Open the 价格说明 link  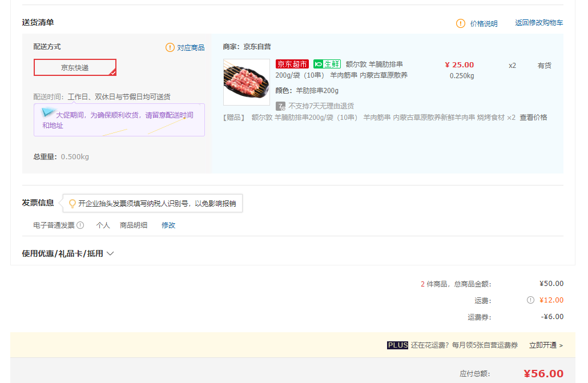pyautogui.click(x=484, y=23)
